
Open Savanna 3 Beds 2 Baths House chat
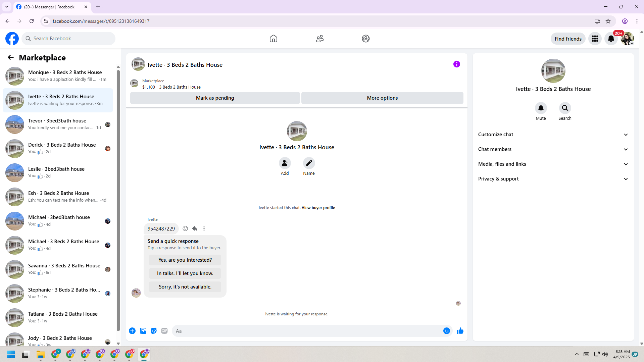(x=58, y=269)
